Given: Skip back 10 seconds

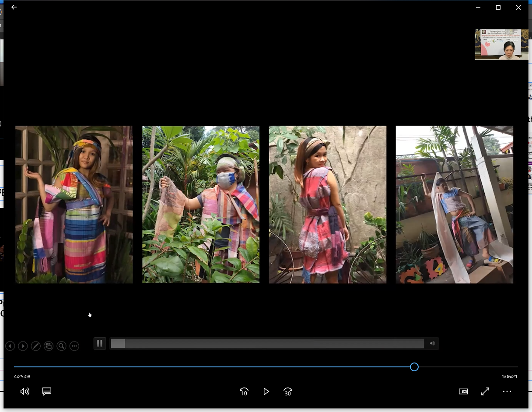Looking at the screenshot, I should tap(244, 391).
